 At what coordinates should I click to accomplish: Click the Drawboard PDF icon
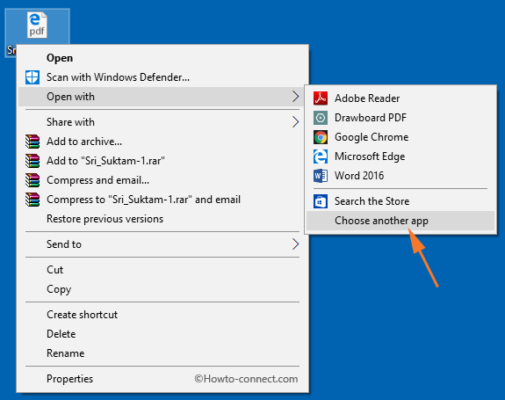pyautogui.click(x=320, y=118)
